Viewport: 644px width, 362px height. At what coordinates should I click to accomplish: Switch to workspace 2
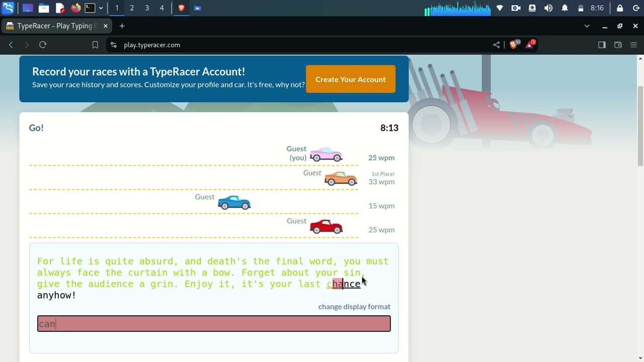pos(132,8)
